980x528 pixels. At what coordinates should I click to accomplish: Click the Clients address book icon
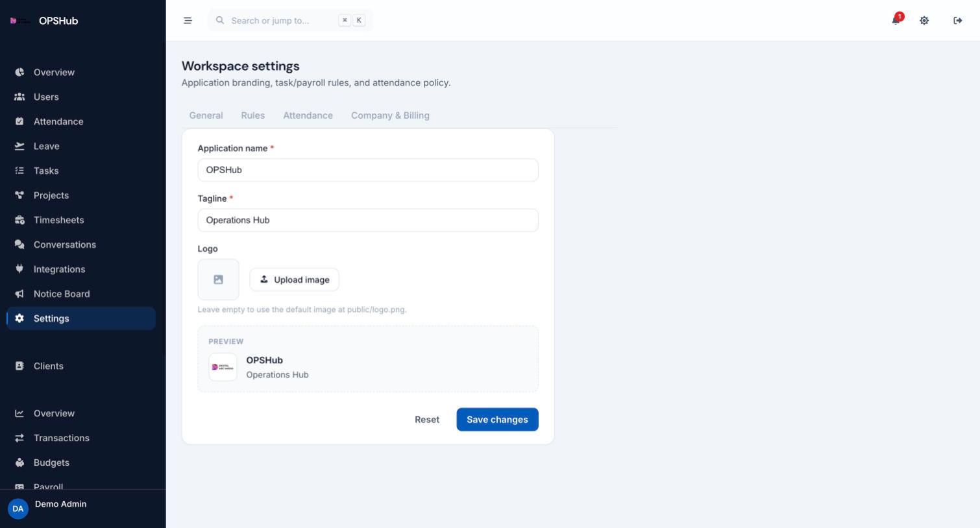19,366
